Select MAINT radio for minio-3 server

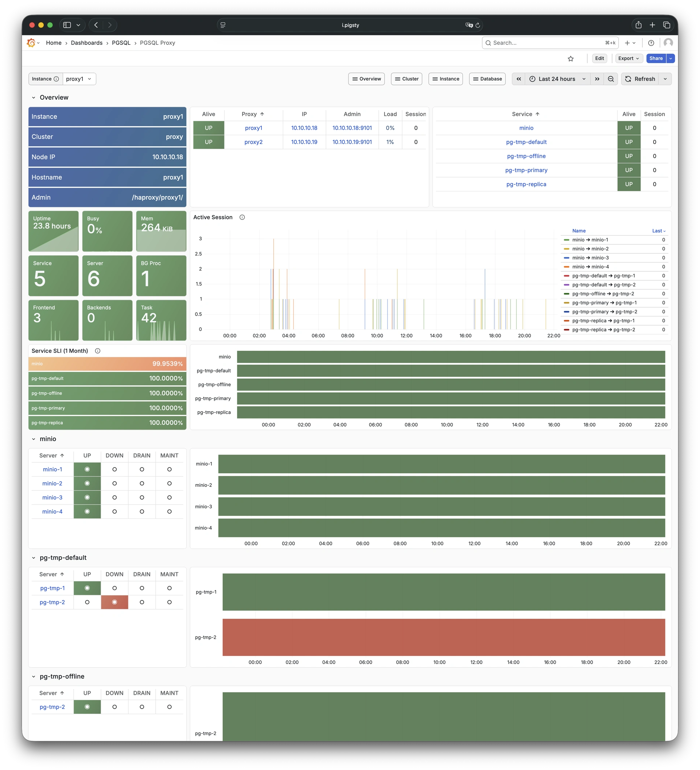tap(169, 498)
